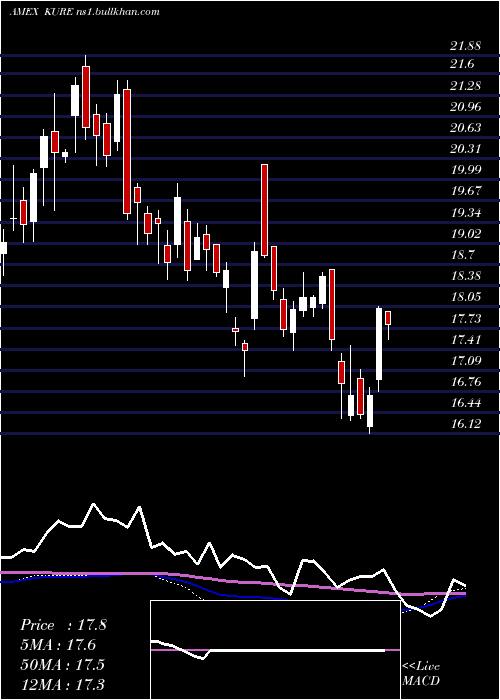Select the 17.09 price axis label
Viewport: 500px width, 700px height.
click(465, 360)
